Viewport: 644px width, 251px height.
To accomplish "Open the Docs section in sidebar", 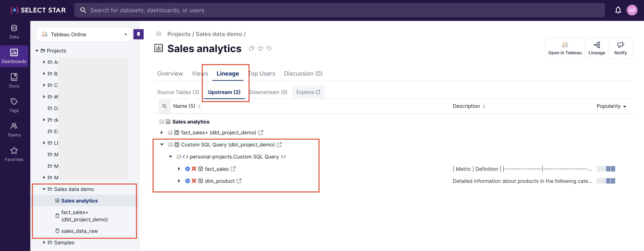I will (x=14, y=80).
